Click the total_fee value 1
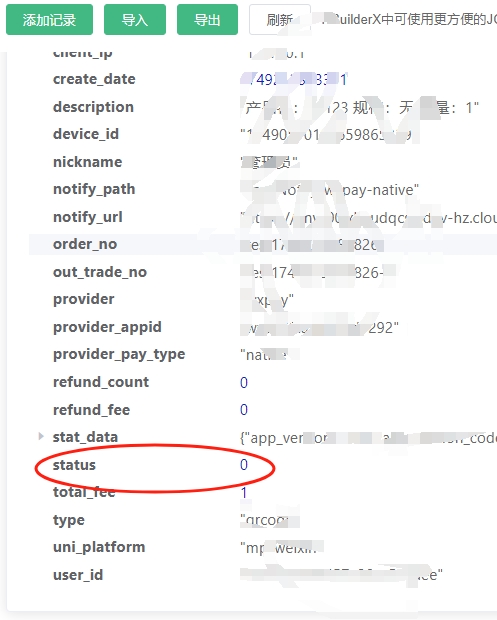 244,493
